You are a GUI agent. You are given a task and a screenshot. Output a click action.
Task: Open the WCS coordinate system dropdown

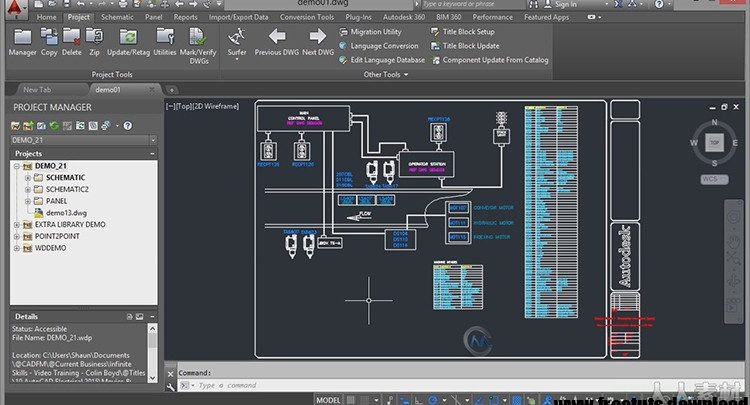tap(714, 179)
